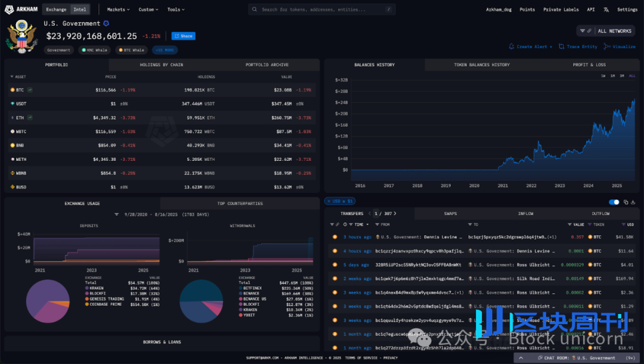The image size is (644, 364).
Task: Click the Kraken legend swatch under deposits
Action: pos(86,288)
